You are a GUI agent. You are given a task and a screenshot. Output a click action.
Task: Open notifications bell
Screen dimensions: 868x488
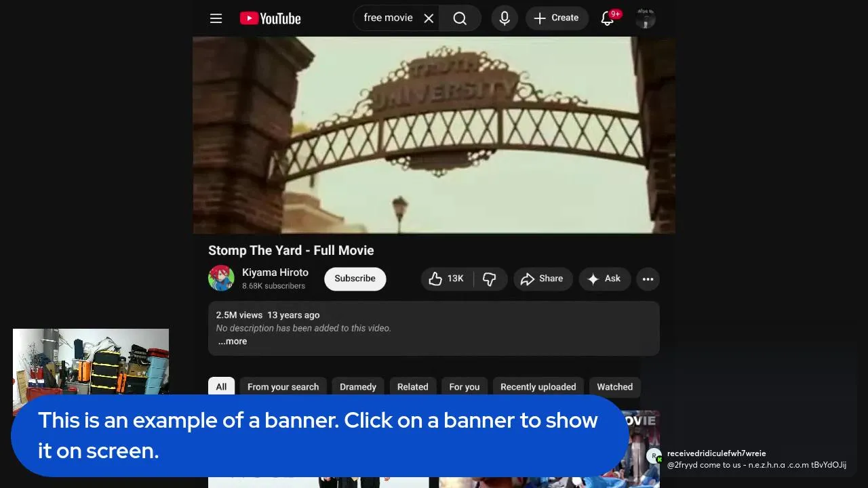[x=608, y=18]
